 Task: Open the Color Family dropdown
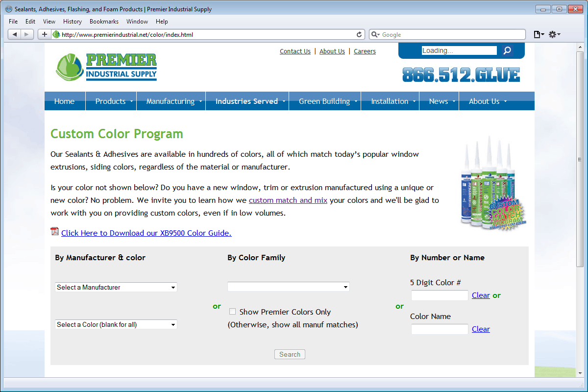pyautogui.click(x=289, y=287)
